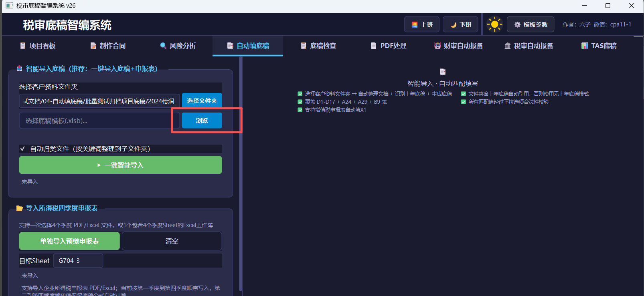
Task: Click the 支持增值税申报表自动填X1 checkmark
Action: point(300,110)
